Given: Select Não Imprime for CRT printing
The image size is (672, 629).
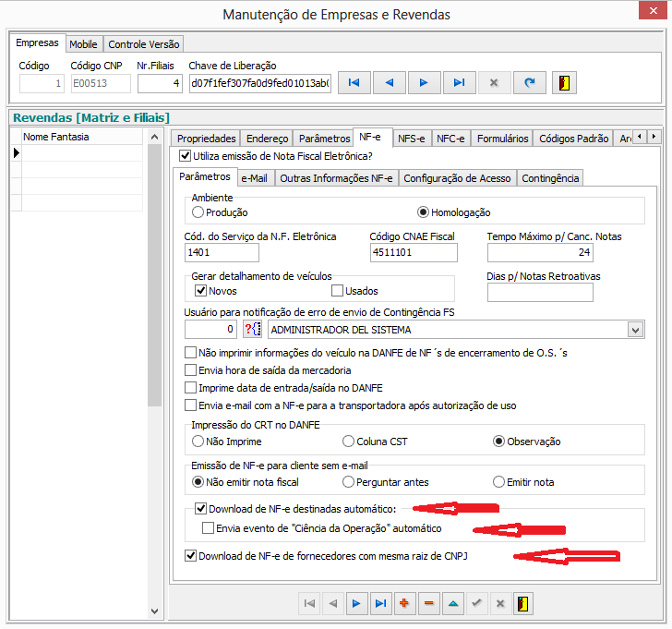Looking at the screenshot, I should click(198, 442).
